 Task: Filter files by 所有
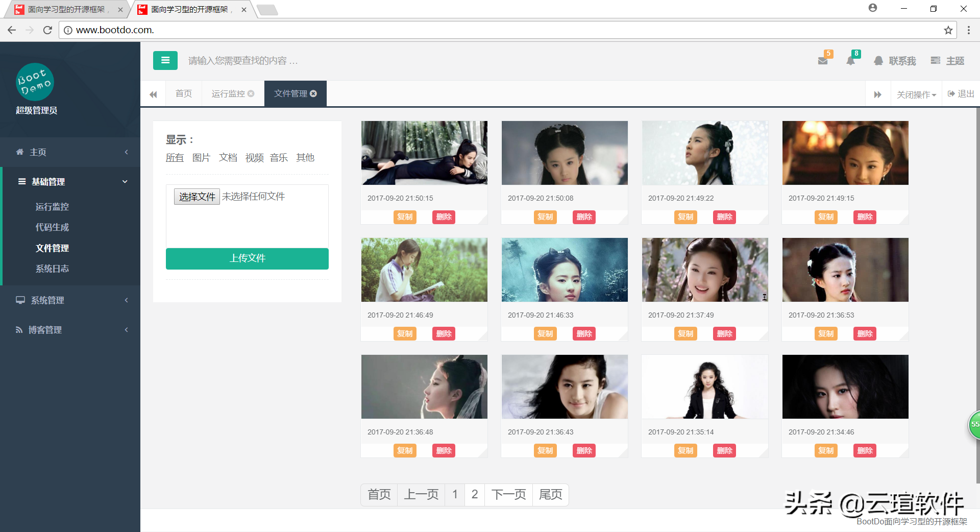pos(175,158)
